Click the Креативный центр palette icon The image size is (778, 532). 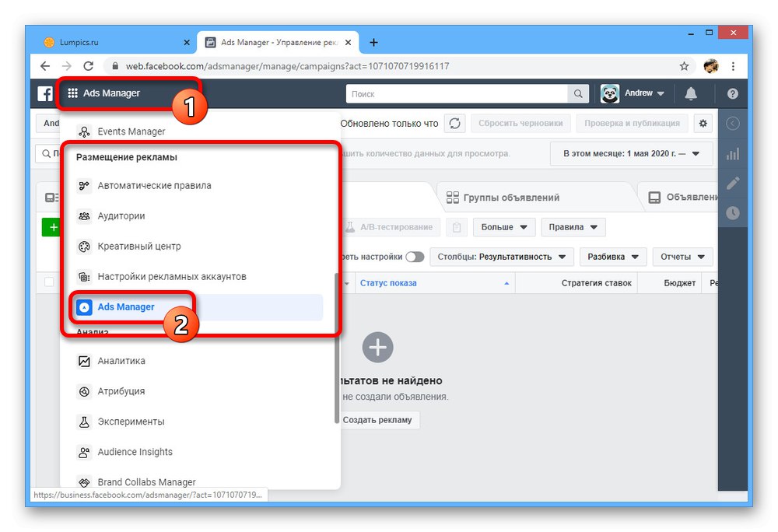click(x=84, y=247)
